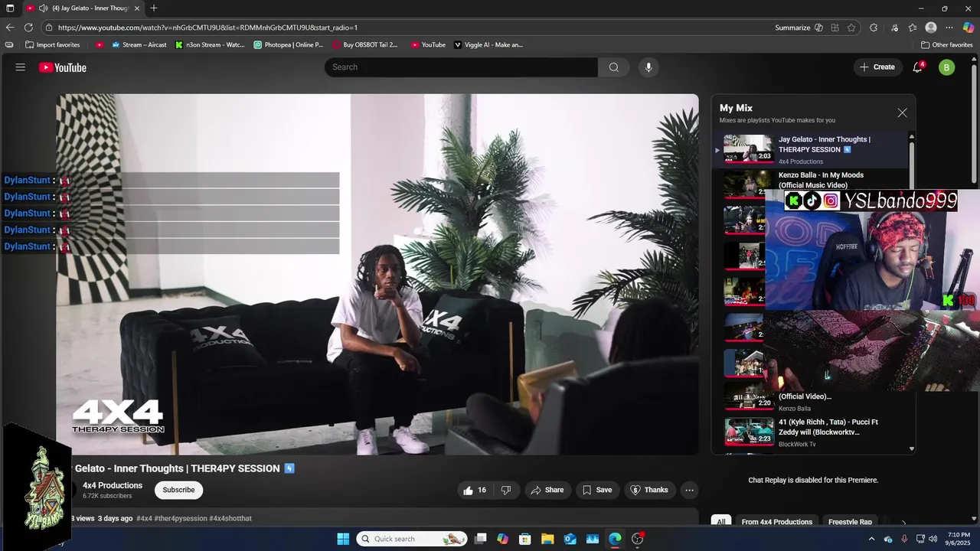The width and height of the screenshot is (980, 551).
Task: Show next filter chips arrow
Action: click(903, 523)
